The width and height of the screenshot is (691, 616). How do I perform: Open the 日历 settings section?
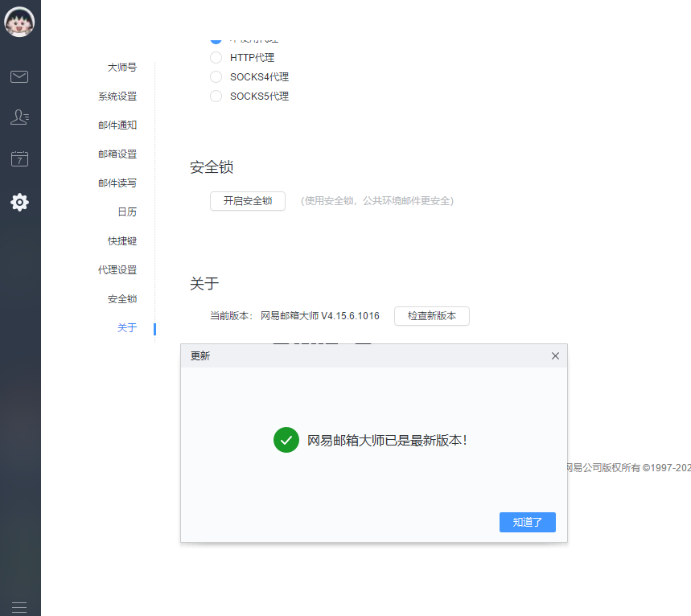click(x=127, y=211)
